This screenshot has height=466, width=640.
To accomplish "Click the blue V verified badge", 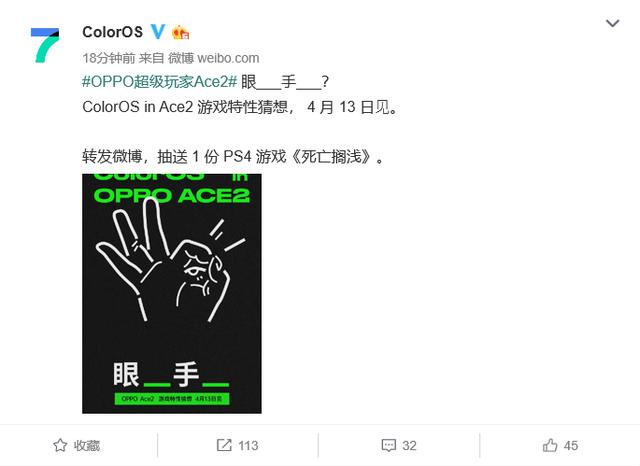I will click(158, 32).
